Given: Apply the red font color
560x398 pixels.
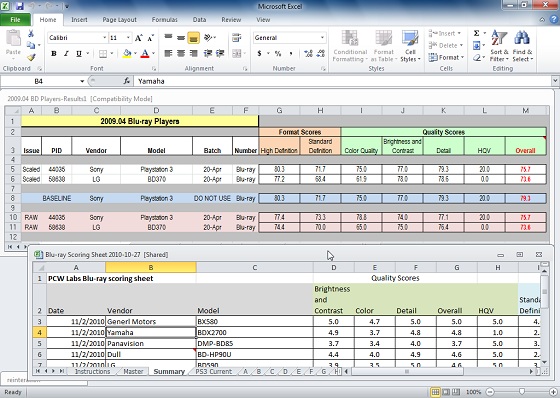Looking at the screenshot, I should tap(145, 54).
